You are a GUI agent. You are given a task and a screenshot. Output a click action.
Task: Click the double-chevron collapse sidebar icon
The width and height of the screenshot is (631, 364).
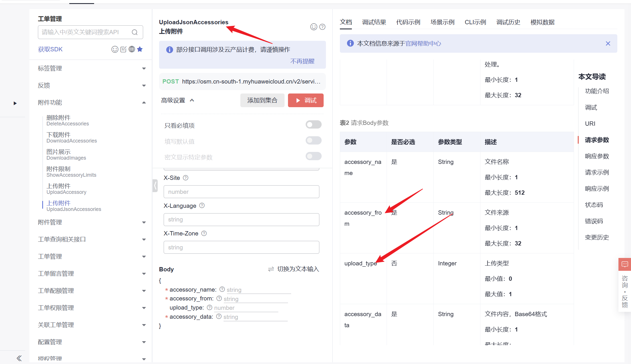tap(19, 358)
